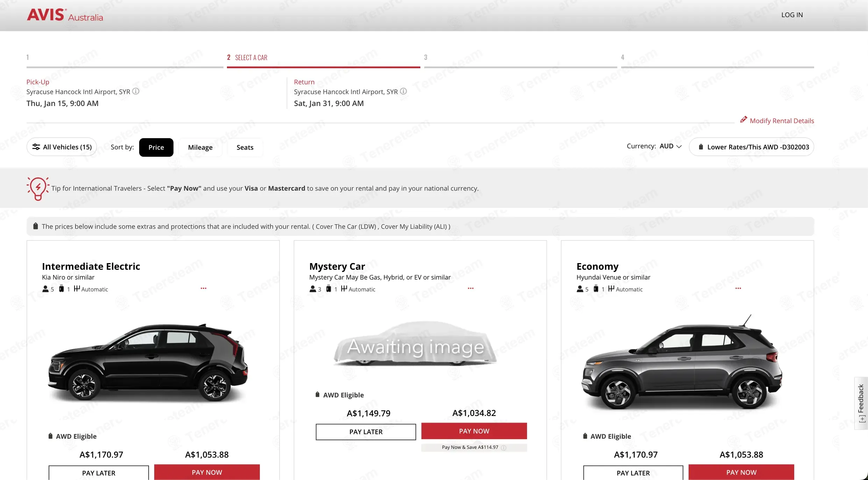
Task: Click the Pay Now savings info icon
Action: pos(504,447)
